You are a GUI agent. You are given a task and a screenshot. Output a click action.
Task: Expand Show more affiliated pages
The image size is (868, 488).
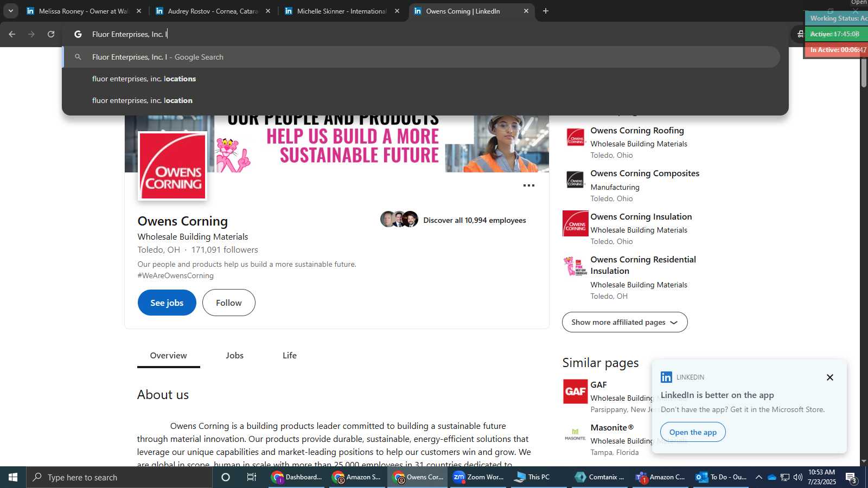(625, 322)
